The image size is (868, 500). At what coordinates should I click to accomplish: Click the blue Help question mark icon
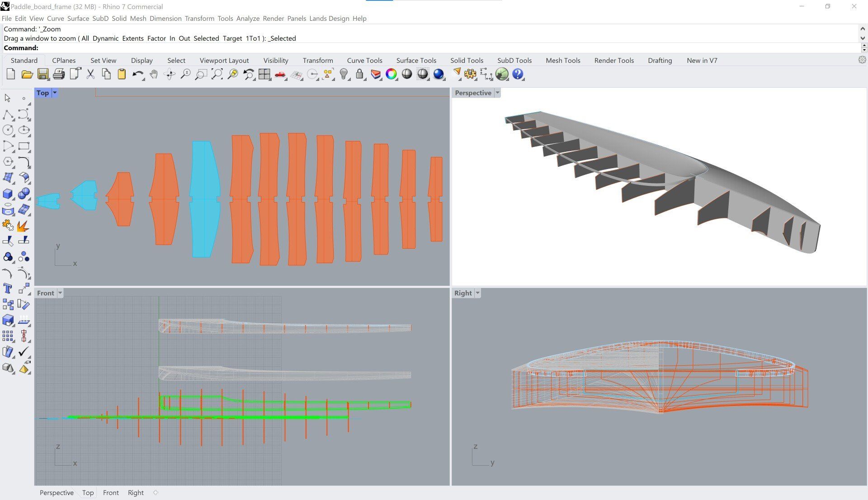point(518,74)
